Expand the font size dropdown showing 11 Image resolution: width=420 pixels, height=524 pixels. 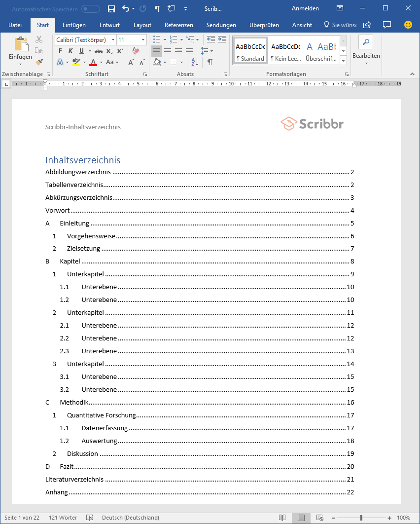[143, 39]
